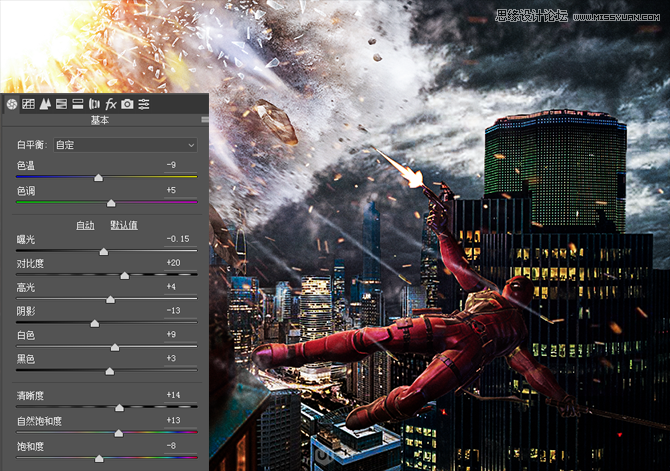Viewport: 670px width, 471px height.
Task: Click the 对比度 value field showing +20
Action: click(180, 263)
